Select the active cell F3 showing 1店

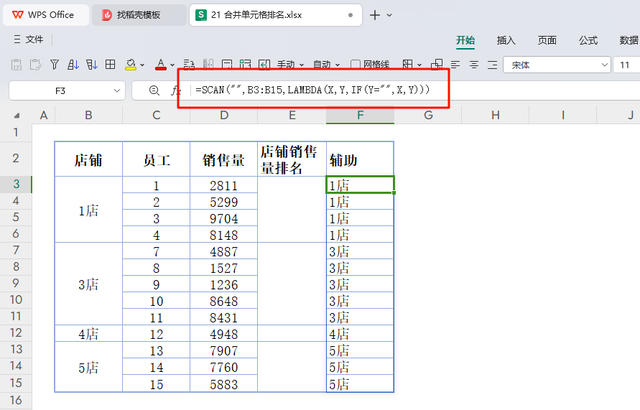tap(360, 185)
